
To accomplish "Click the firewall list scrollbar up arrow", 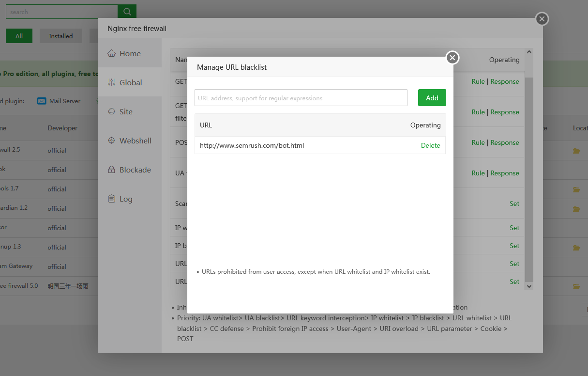I will (x=529, y=52).
